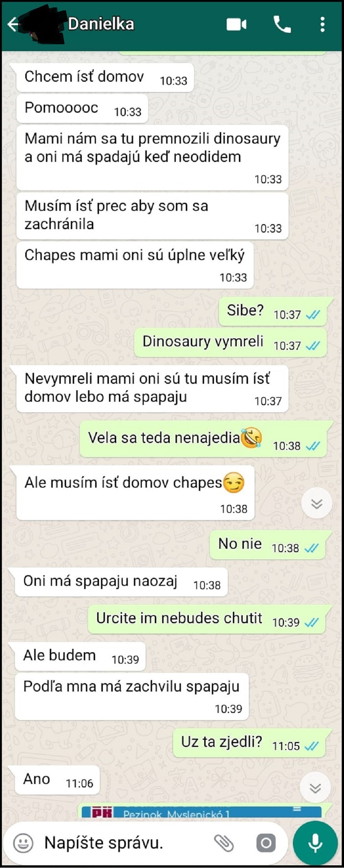Go back using the arrow icon
Viewport: 344px width, 868px height.
click(x=13, y=24)
